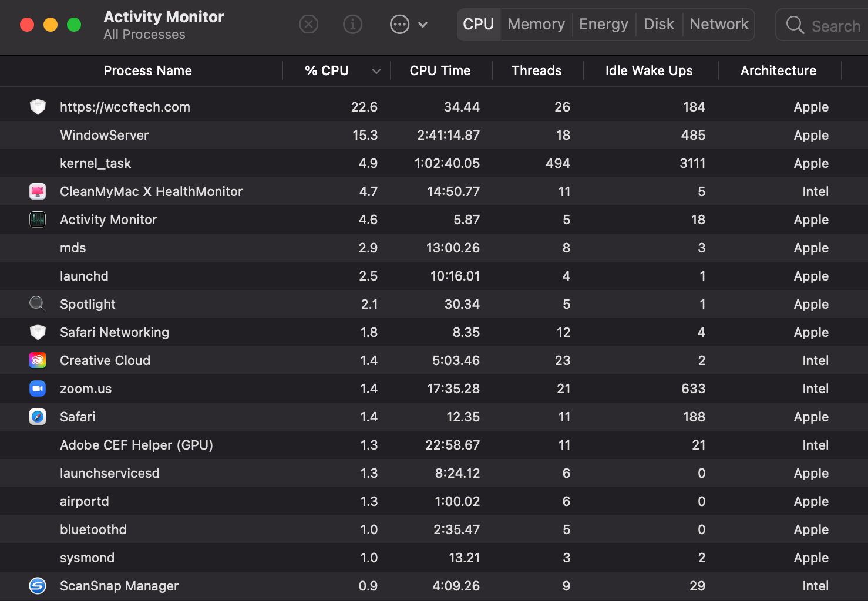This screenshot has height=601, width=868.
Task: Click the zoom.us camera icon
Action: click(38, 389)
